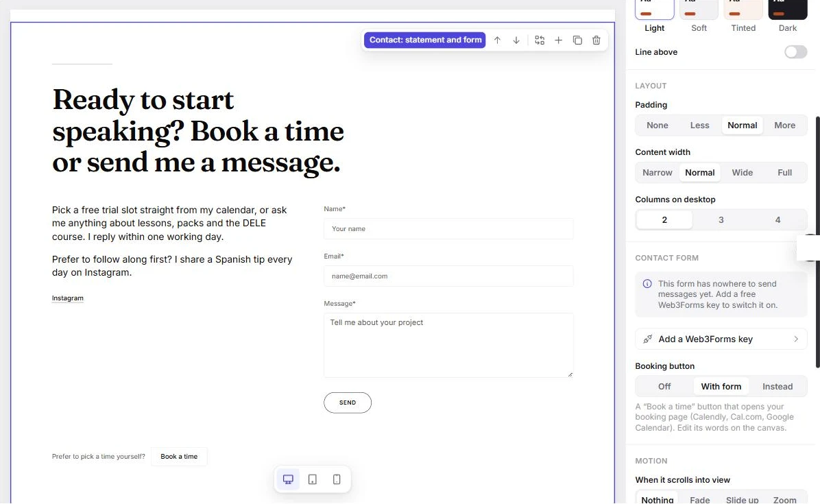Add a new section with the plus icon
This screenshot has width=820, height=504.
click(x=559, y=40)
